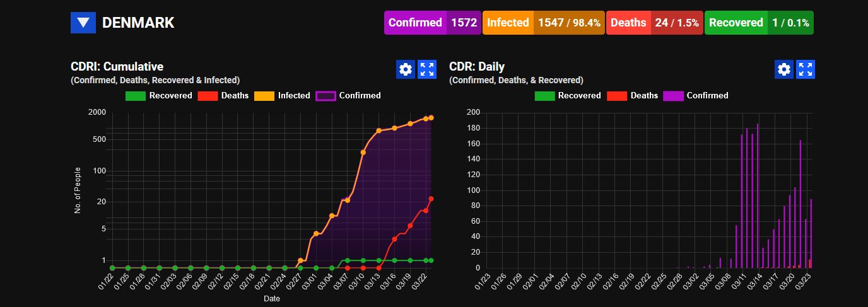
Task: Select the Deaths 24 badge
Action: pos(655,23)
